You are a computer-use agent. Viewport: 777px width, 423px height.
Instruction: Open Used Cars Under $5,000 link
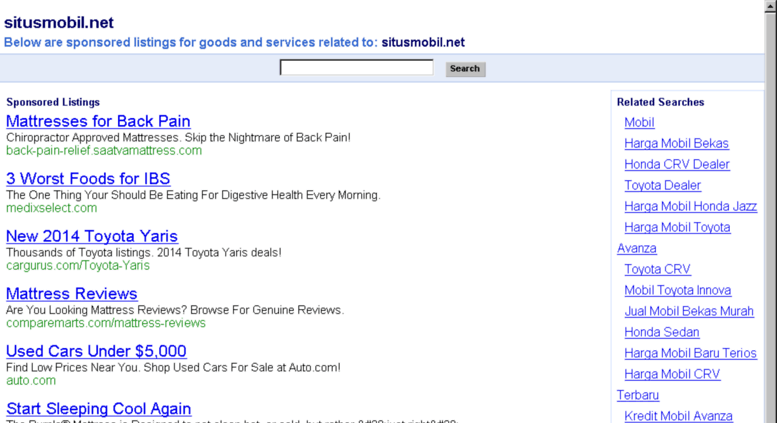click(96, 351)
